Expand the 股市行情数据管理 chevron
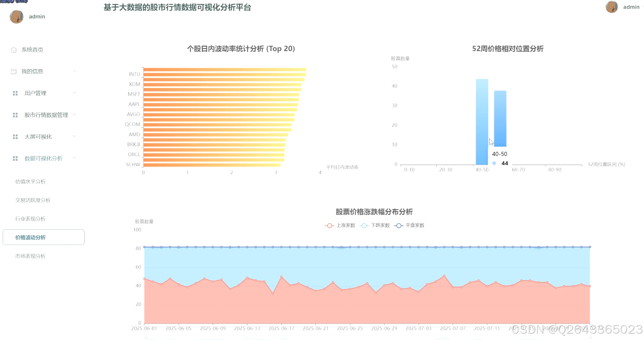The image size is (644, 340). 74,114
